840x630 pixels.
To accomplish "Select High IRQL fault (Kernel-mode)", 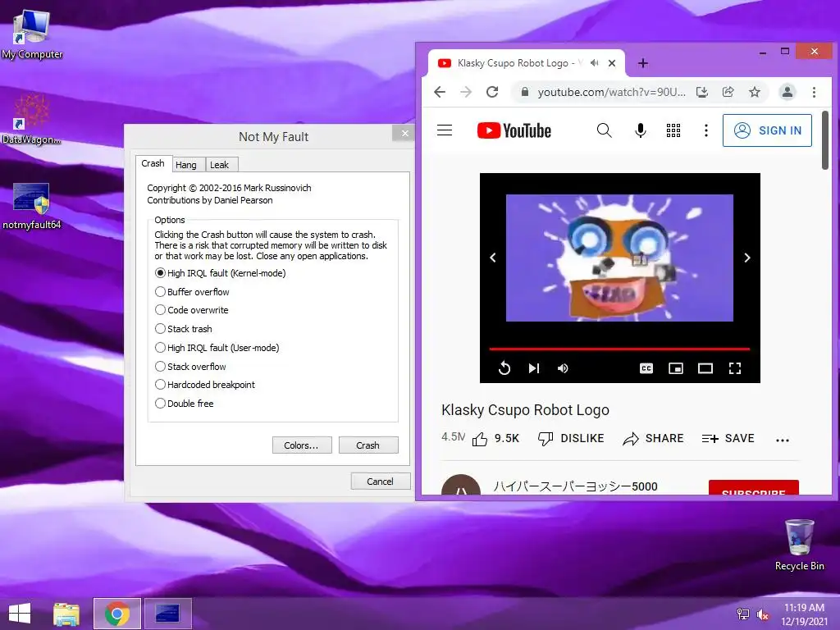I will [x=220, y=273].
